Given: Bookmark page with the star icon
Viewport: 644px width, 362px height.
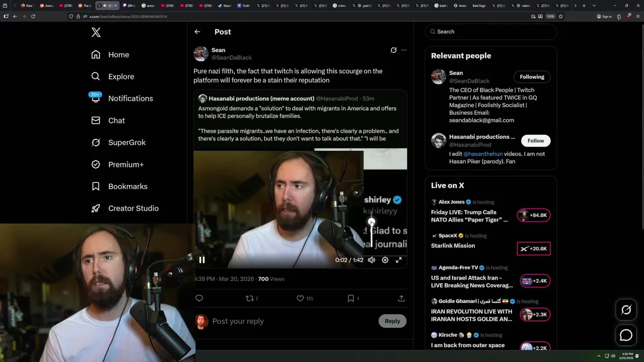Looking at the screenshot, I should pyautogui.click(x=560, y=16).
